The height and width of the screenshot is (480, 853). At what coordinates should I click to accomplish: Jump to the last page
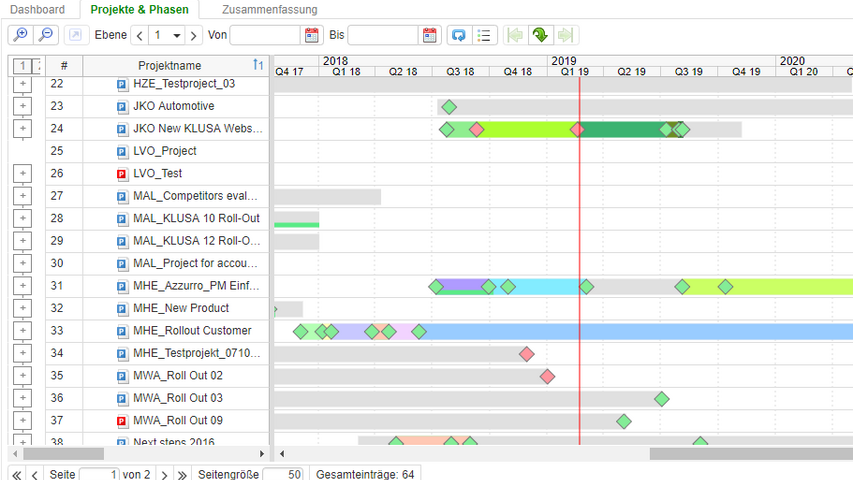(x=183, y=474)
